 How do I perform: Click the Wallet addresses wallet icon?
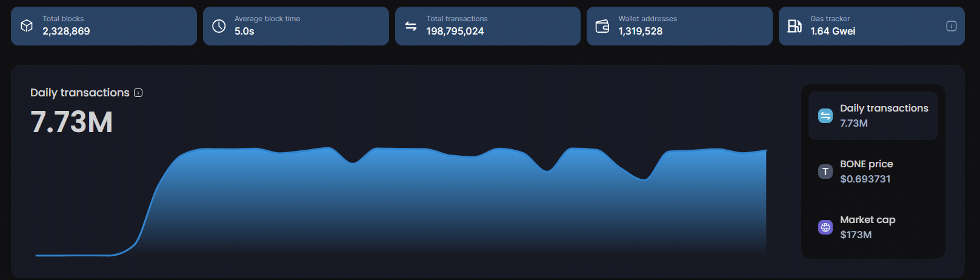(x=602, y=26)
